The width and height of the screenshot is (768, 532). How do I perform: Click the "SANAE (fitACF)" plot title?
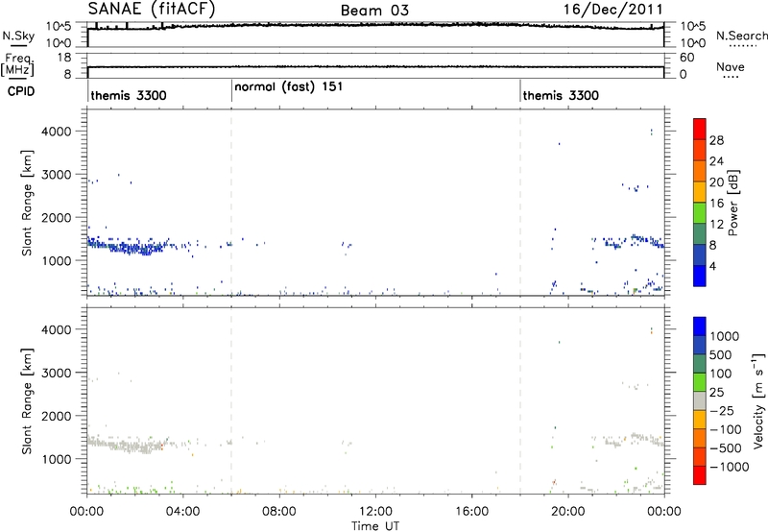tap(152, 9)
